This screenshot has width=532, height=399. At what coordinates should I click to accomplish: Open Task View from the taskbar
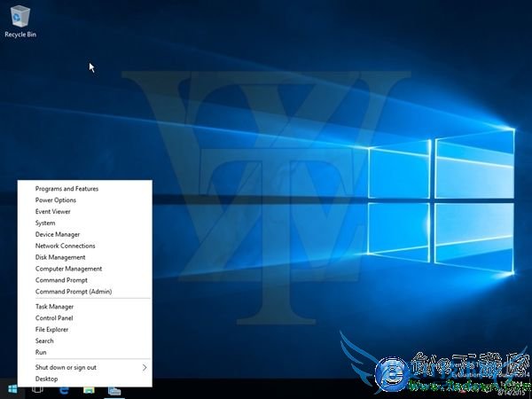[x=37, y=389]
